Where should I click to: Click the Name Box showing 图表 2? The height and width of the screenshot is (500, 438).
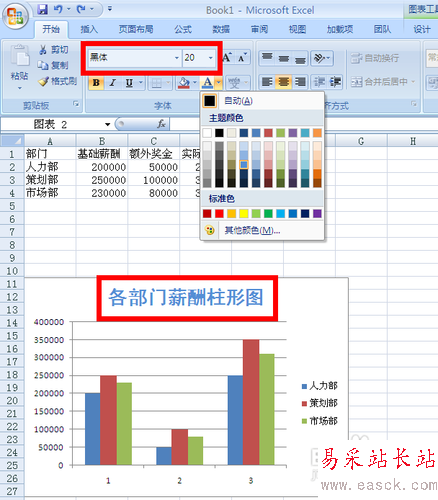click(x=52, y=124)
